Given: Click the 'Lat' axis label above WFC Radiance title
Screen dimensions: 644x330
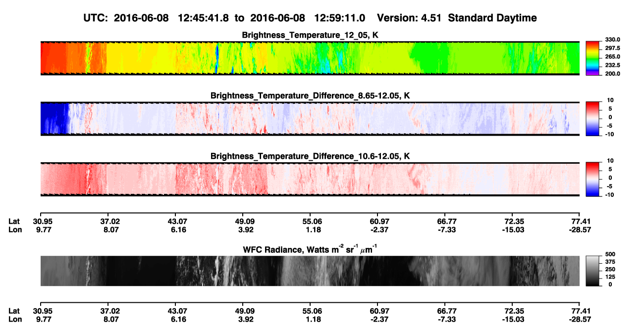Looking at the screenshot, I should click(x=14, y=222).
